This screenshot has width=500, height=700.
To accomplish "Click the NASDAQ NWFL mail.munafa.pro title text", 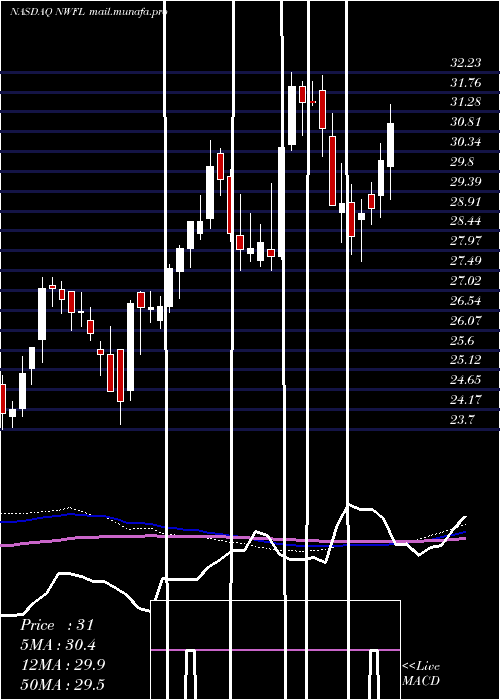I will pos(88,12).
